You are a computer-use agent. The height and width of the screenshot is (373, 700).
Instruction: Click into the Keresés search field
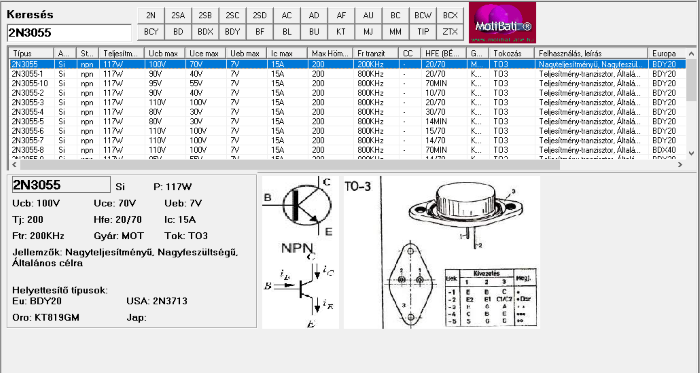pos(69,33)
